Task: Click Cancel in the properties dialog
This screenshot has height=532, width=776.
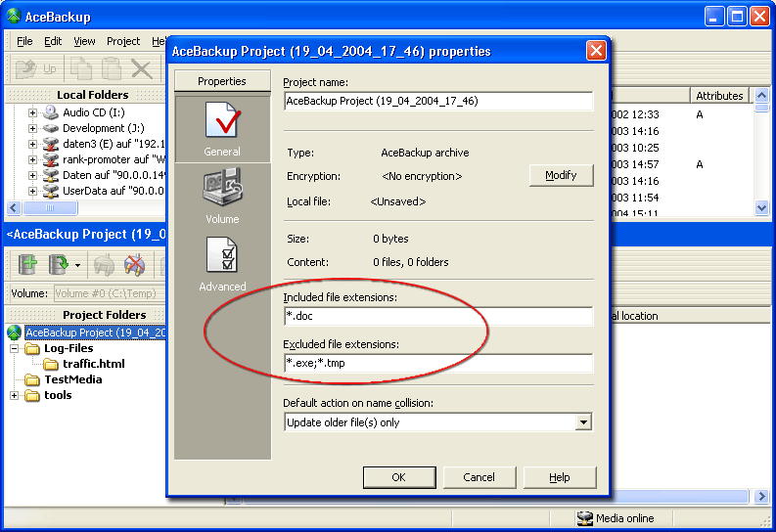Action: point(479,477)
